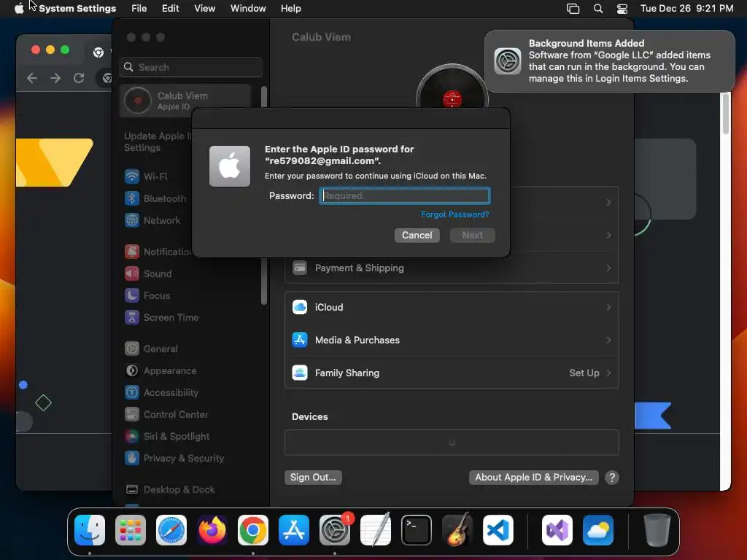Expand Media & Purchases chevron
747x560 pixels.
pos(608,340)
